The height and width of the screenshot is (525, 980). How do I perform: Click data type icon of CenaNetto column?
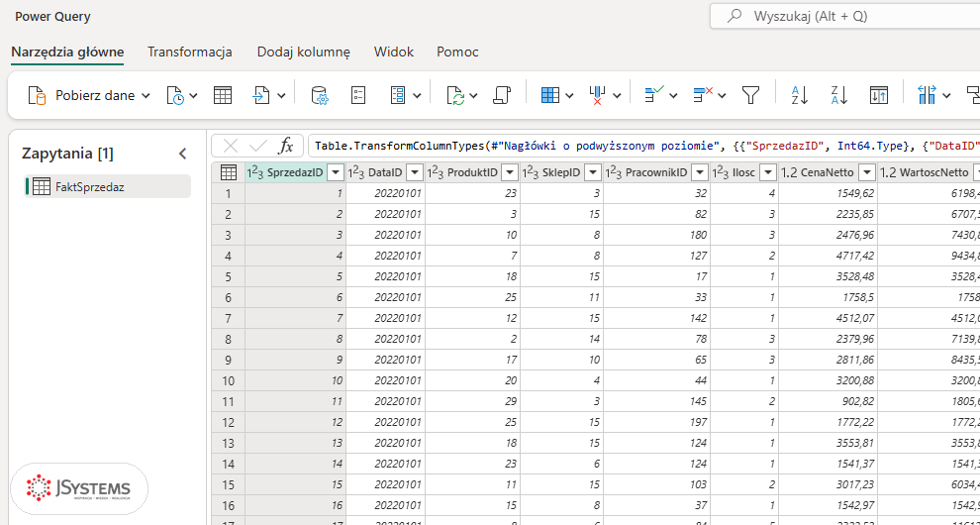pos(789,171)
